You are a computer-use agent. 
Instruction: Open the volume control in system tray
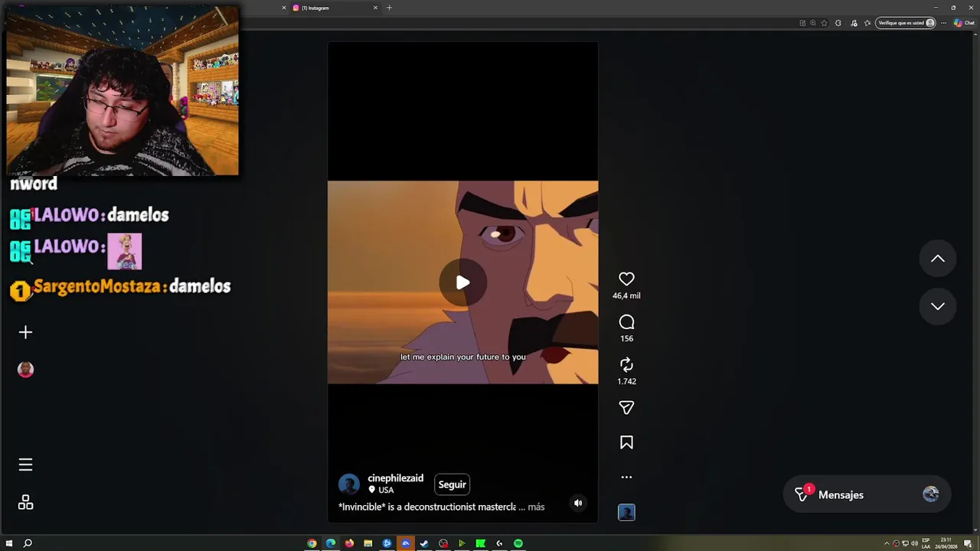914,543
